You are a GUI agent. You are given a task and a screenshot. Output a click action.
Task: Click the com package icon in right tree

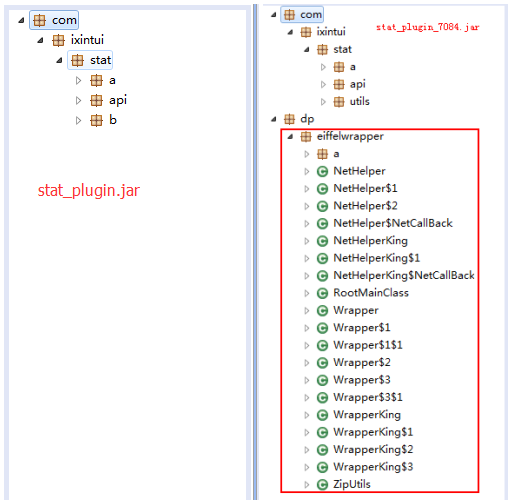[x=289, y=15]
